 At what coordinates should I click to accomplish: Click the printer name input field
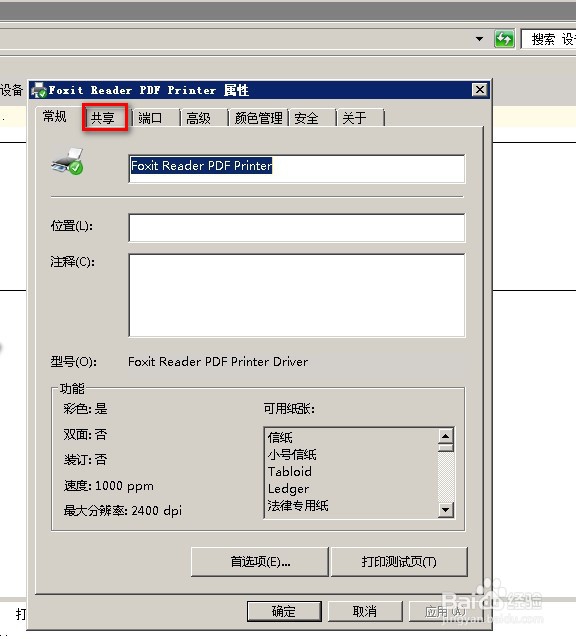[x=296, y=168]
